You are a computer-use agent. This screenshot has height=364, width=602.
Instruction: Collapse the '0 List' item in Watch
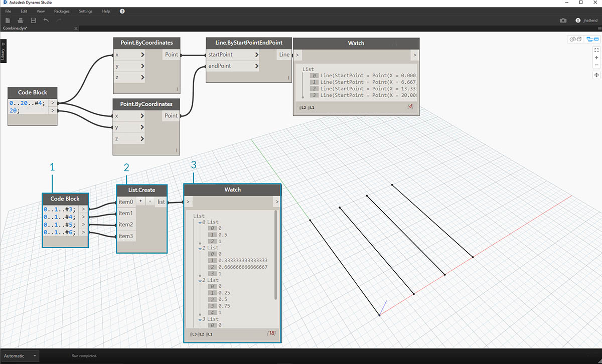(200, 222)
